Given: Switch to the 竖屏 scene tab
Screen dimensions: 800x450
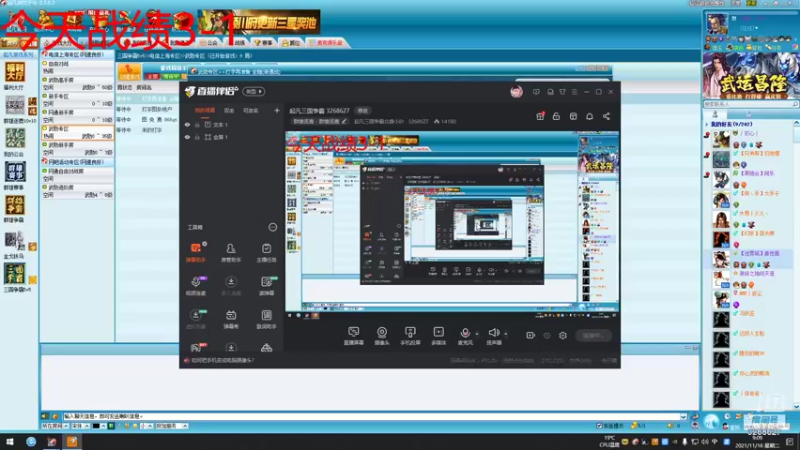Looking at the screenshot, I should point(229,110).
